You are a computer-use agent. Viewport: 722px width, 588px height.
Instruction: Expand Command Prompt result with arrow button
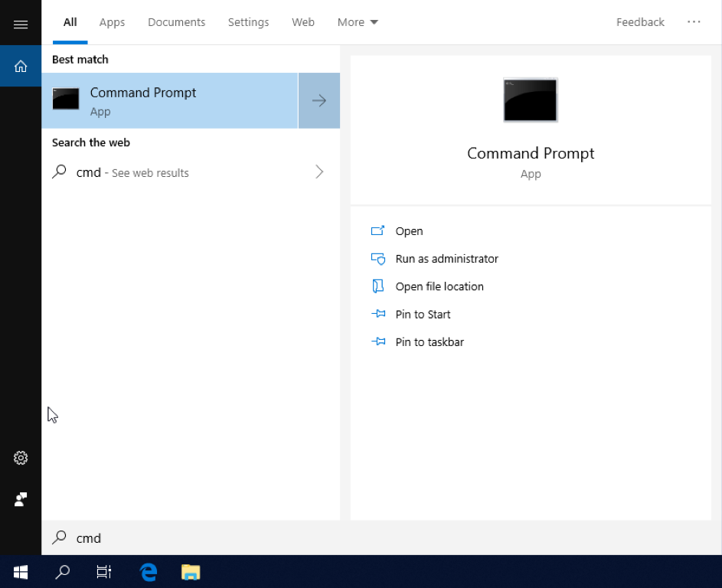(319, 100)
